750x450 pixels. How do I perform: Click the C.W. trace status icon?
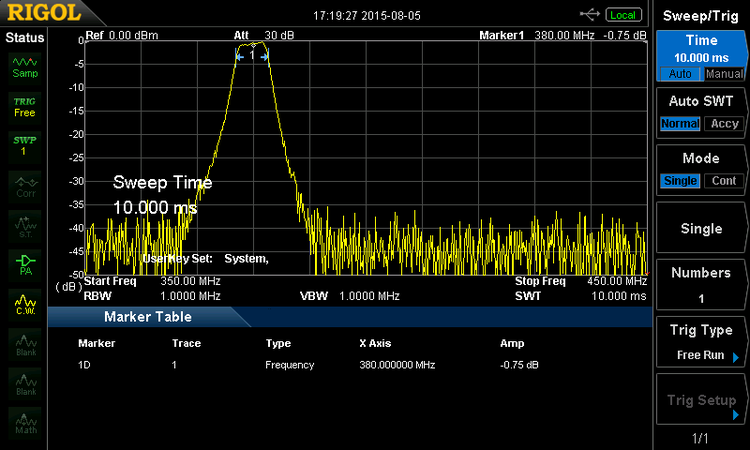(25, 303)
